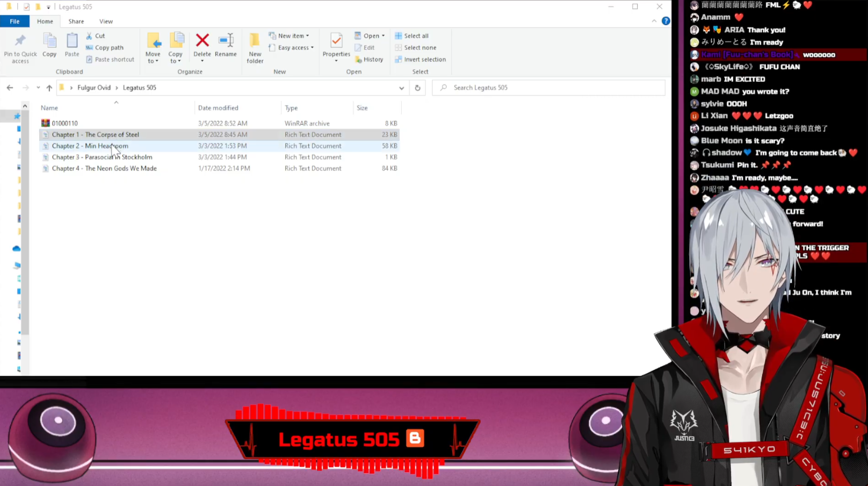
Task: Click the red Delete icon
Action: point(202,40)
